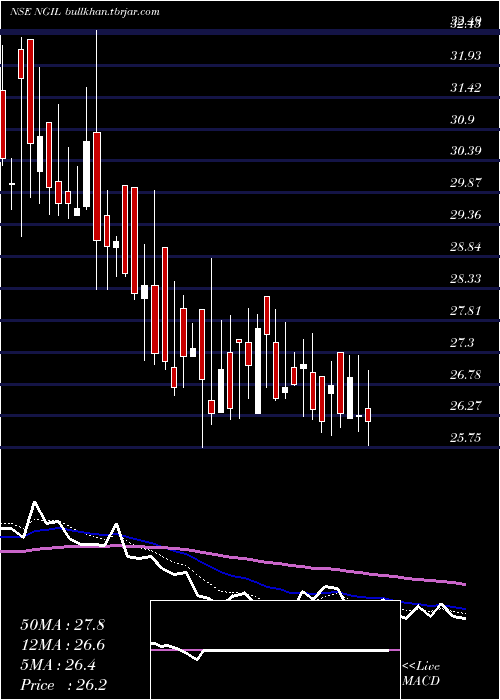Image resolution: width=500 pixels, height=700 pixels.
Task: Click the 30.9 price axis label
Action: (x=462, y=120)
